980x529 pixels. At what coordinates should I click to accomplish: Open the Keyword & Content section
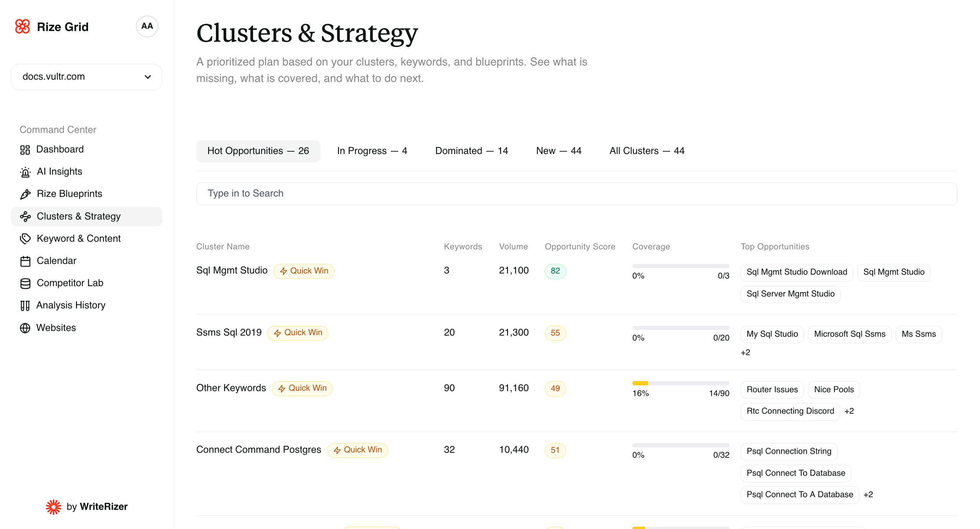click(x=78, y=238)
